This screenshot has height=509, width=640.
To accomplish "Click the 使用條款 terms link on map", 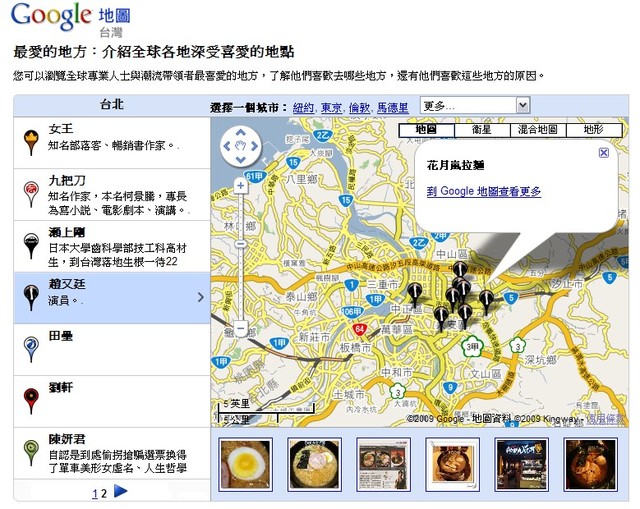I will tap(606, 418).
